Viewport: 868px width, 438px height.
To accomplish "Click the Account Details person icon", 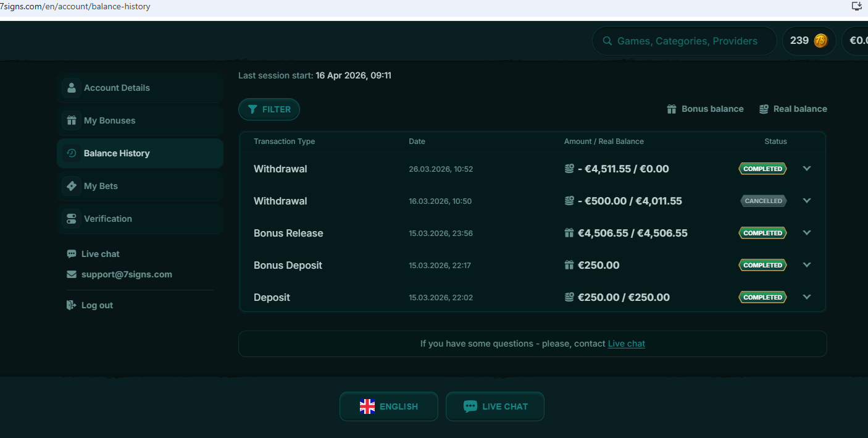I will (72, 88).
